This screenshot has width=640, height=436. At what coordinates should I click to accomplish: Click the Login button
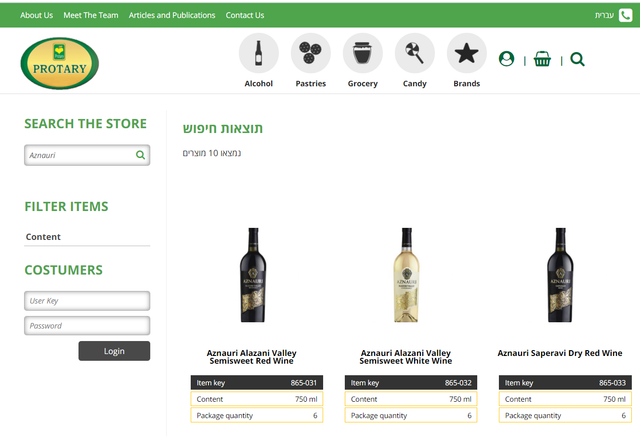pos(114,351)
